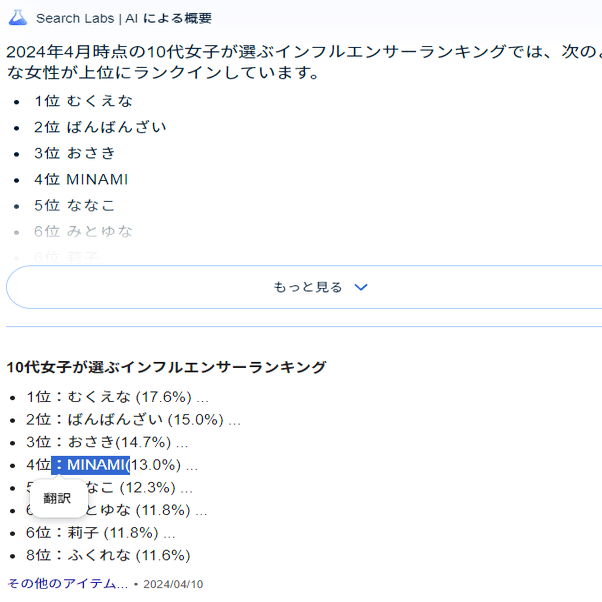Open その他のアイテム... link
Screen dimensions: 602x602
click(x=68, y=584)
